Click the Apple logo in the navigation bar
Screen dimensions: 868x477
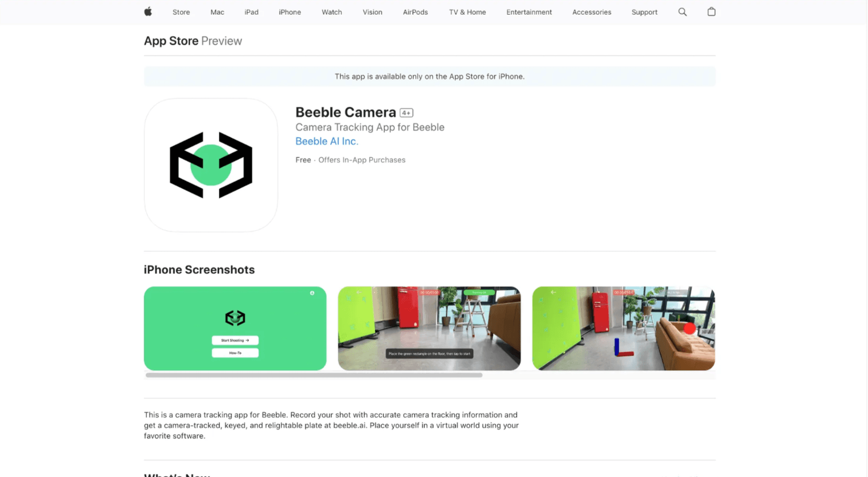tap(148, 12)
